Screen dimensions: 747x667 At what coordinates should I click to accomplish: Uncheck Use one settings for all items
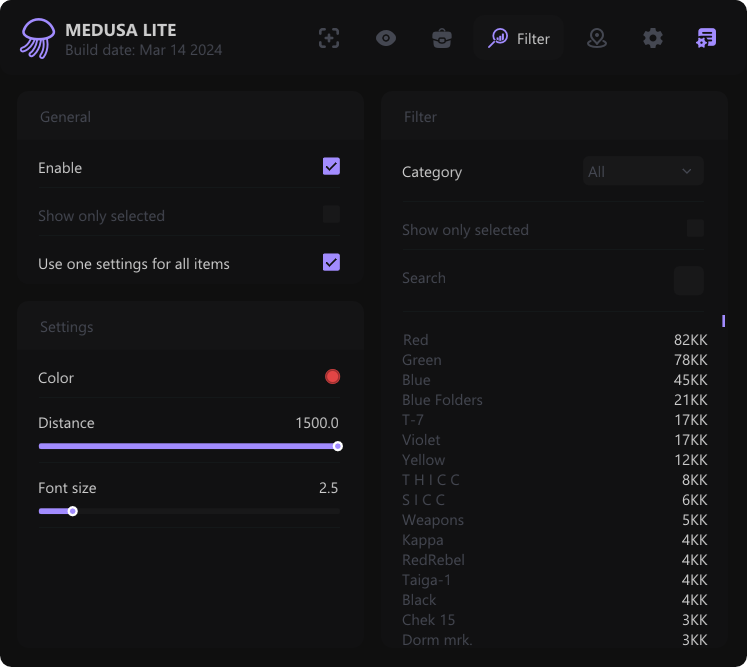(x=331, y=263)
